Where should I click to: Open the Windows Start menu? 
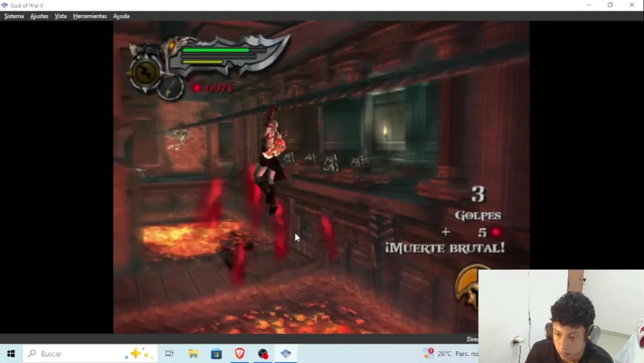point(11,354)
